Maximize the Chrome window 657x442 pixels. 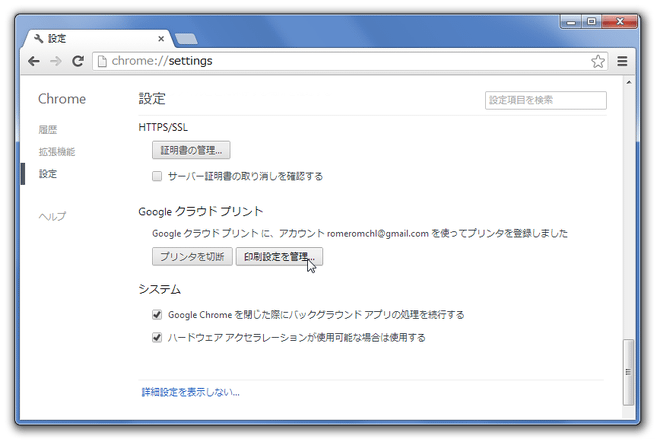pos(591,21)
